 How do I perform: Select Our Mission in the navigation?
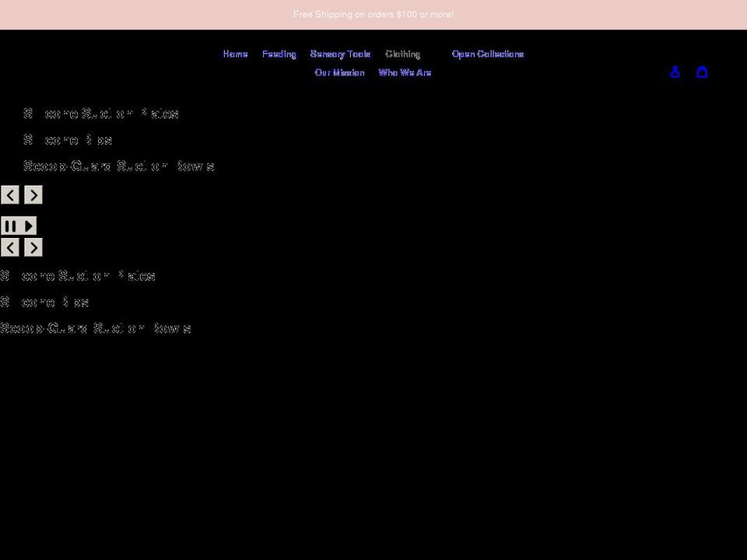(340, 72)
